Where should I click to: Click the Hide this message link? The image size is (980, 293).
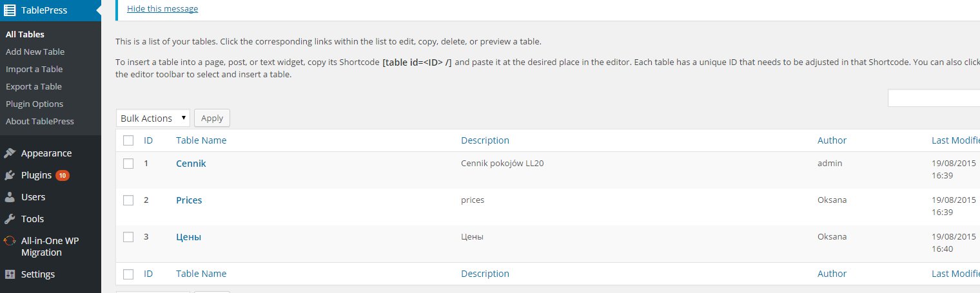pyautogui.click(x=162, y=8)
